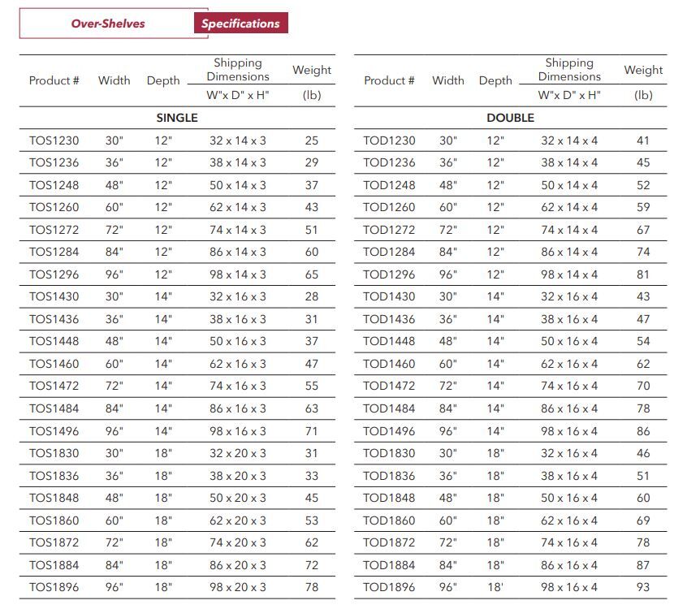Click weight value 93 for TOD1896
The height and width of the screenshot is (609, 700).
coord(643,587)
